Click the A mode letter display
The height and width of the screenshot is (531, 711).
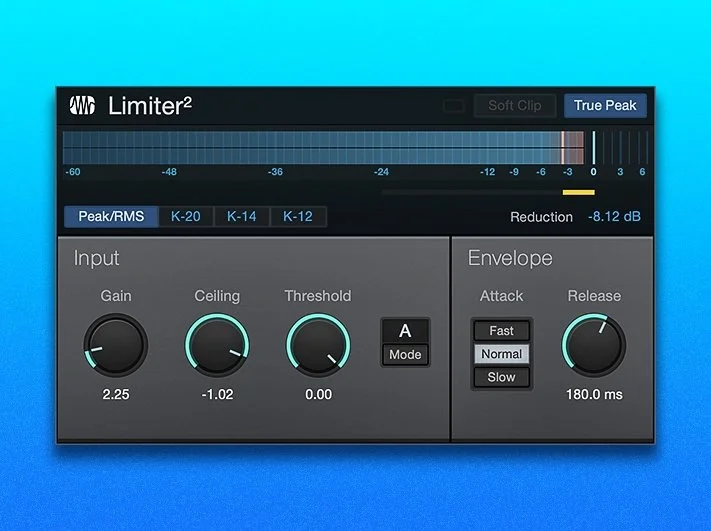click(405, 331)
